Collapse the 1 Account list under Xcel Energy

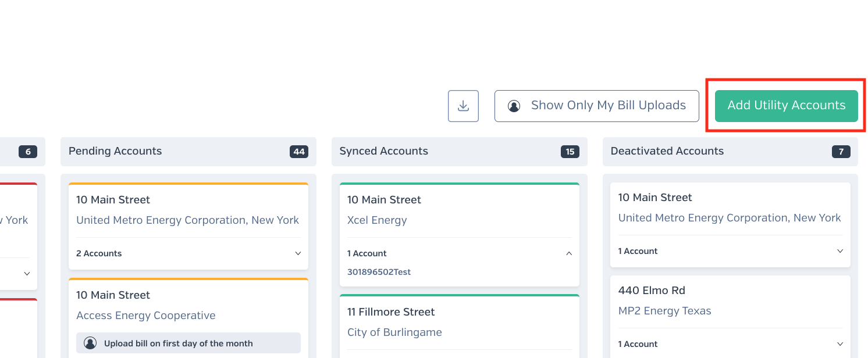[x=569, y=253]
